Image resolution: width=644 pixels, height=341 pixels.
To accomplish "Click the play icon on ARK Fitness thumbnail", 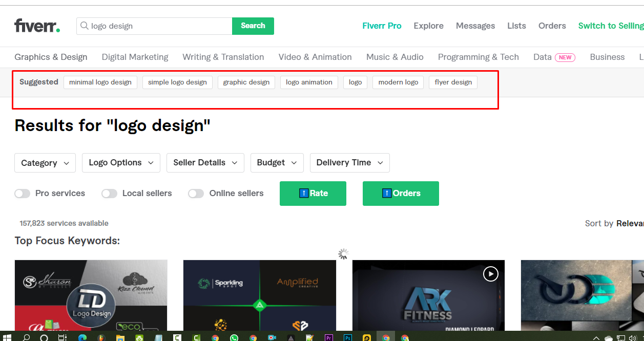I will (x=490, y=274).
